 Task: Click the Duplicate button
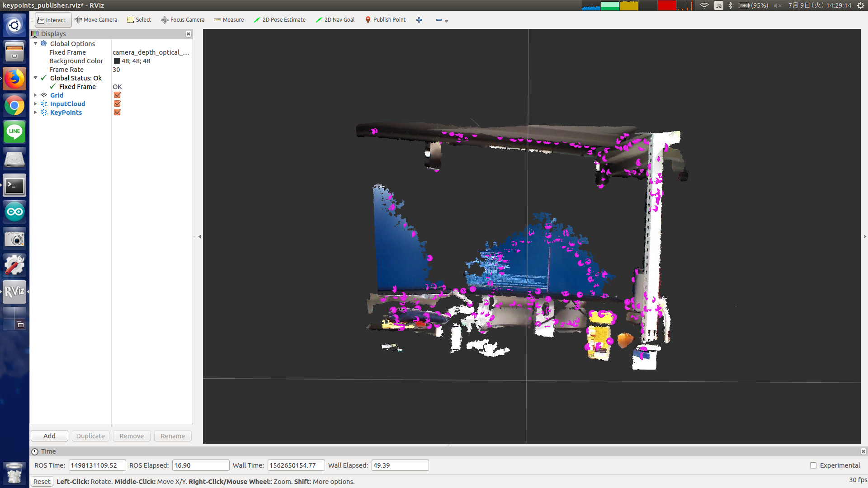coord(90,436)
